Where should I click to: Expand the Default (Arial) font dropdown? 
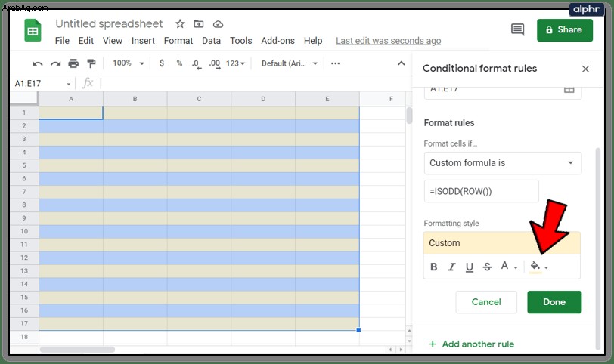[x=290, y=63]
